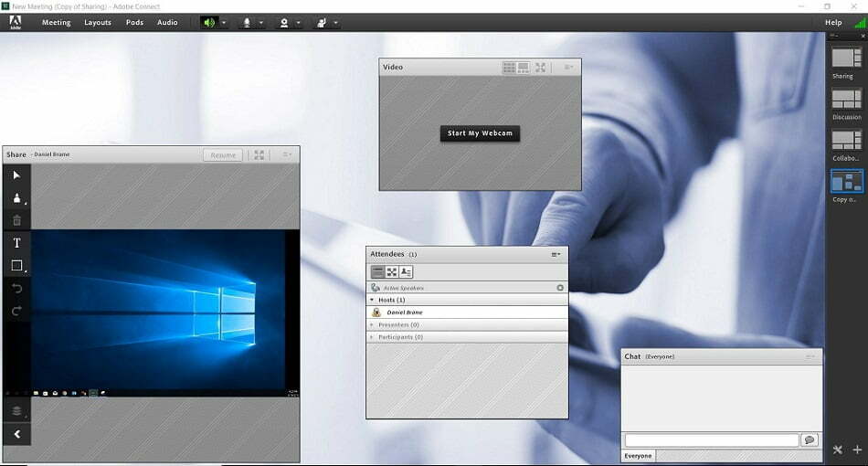The height and width of the screenshot is (466, 868).
Task: Click the Attendees pod title
Action: pos(387,254)
